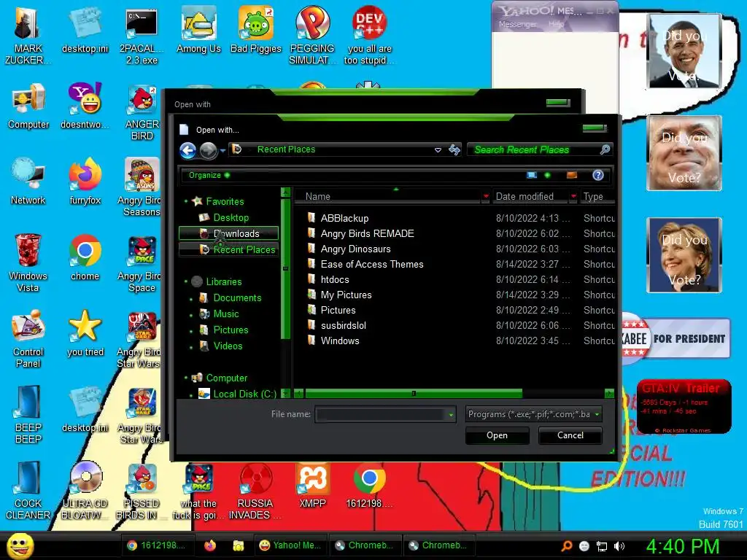Click the refresh icon beside the address bar
This screenshot has height=560, width=747.
point(454,150)
